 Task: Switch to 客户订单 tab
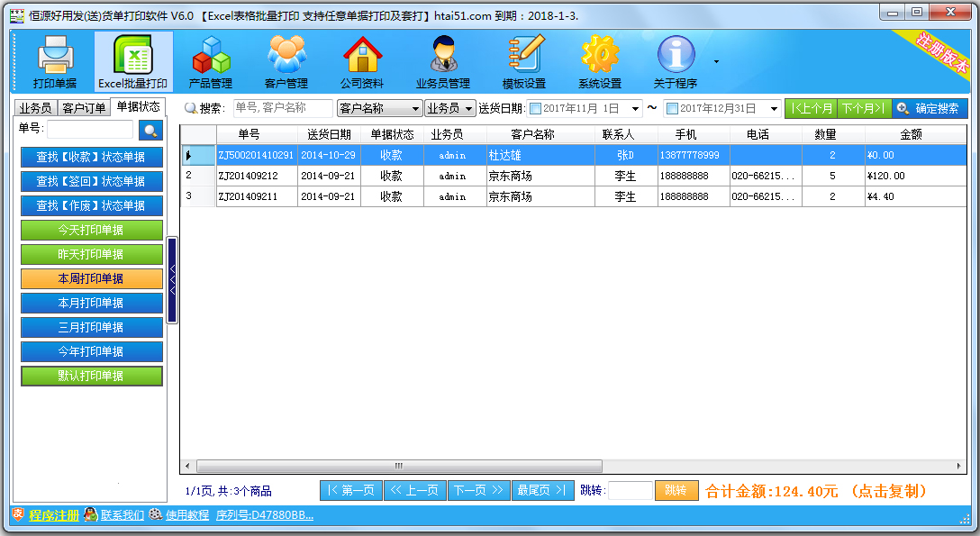(x=85, y=107)
